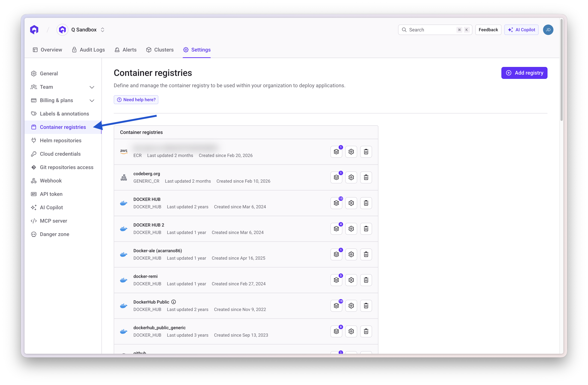Delete Docker-ale (acarrano86) registry
This screenshot has height=385, width=588.
[366, 254]
